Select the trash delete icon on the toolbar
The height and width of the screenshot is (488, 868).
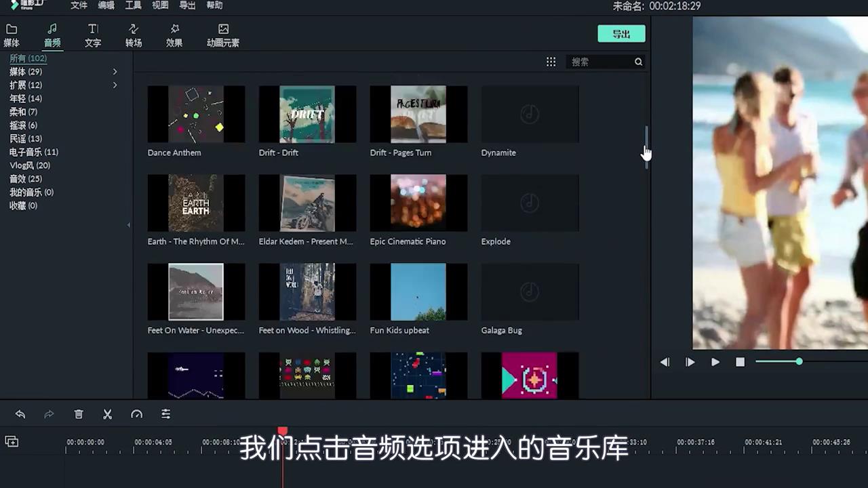(78, 414)
